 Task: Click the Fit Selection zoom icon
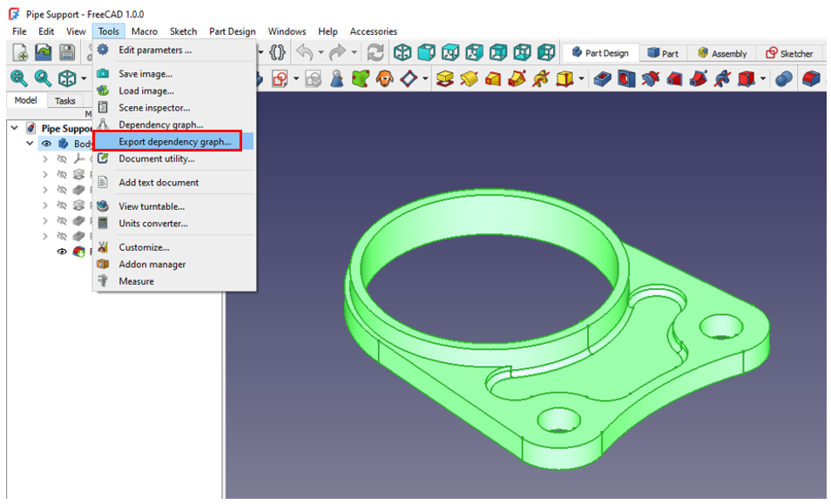(42, 79)
